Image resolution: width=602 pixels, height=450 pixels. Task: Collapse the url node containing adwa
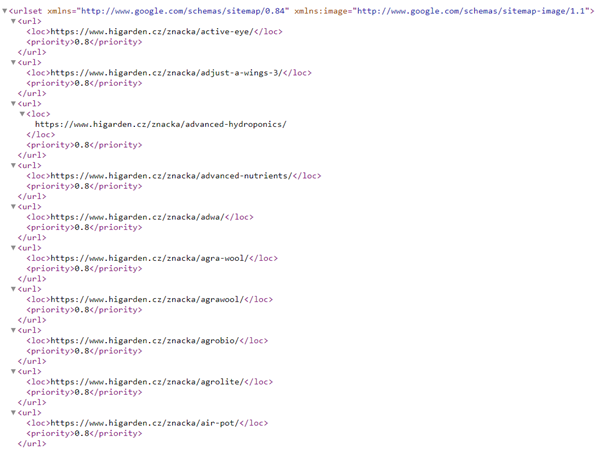[x=13, y=206]
